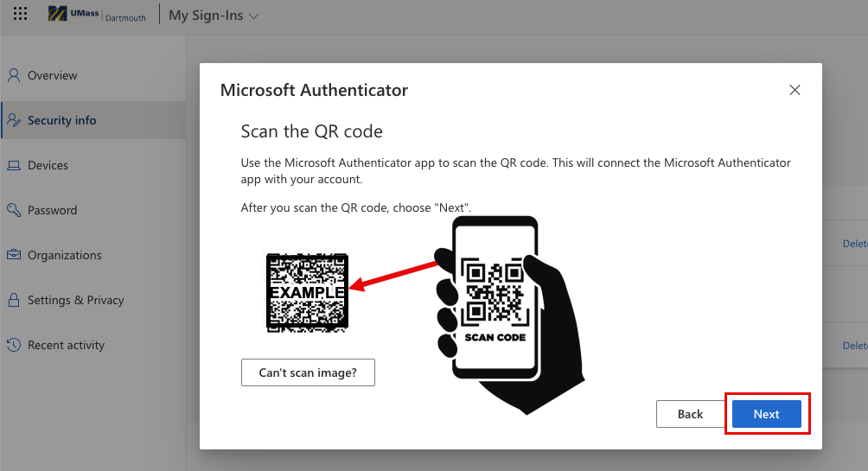868x471 pixels.
Task: Go to Recent activity text in sidebar
Action: (66, 345)
